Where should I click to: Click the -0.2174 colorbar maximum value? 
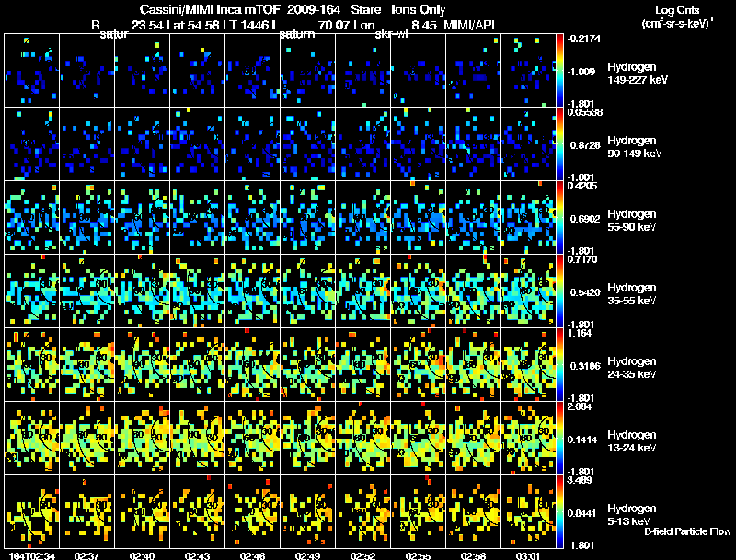[x=584, y=39]
